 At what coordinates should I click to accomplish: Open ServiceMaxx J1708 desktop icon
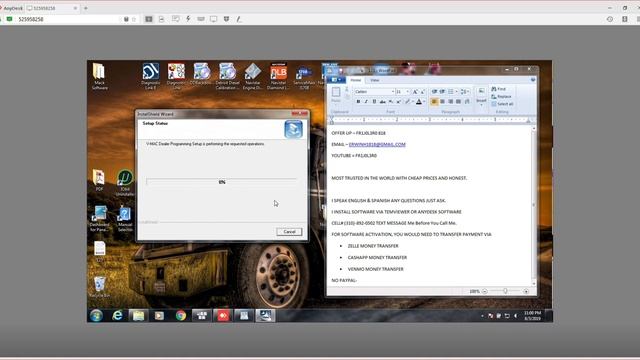tap(304, 76)
